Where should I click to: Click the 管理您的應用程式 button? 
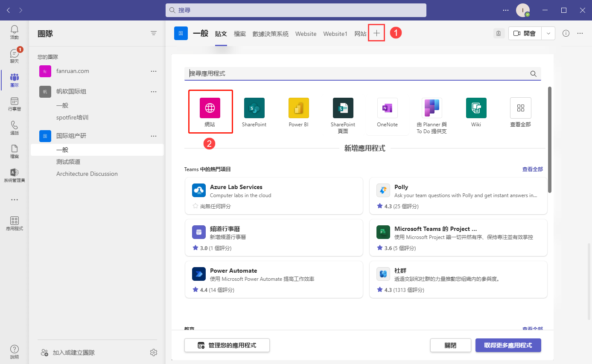[x=227, y=345]
